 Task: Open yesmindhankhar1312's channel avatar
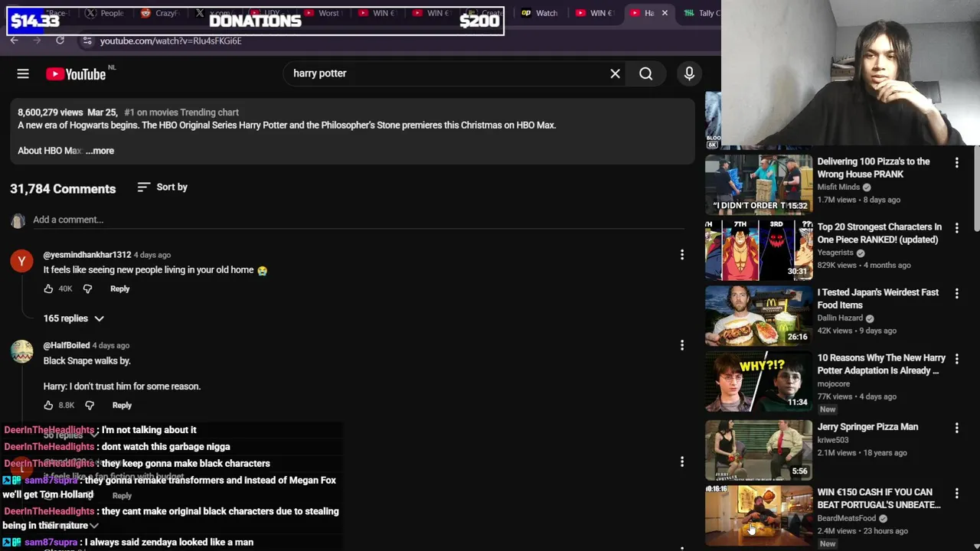pyautogui.click(x=21, y=261)
